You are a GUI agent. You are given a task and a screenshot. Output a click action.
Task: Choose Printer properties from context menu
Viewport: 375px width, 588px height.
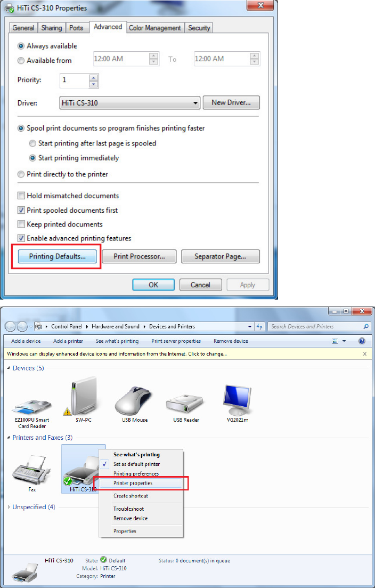pyautogui.click(x=141, y=483)
